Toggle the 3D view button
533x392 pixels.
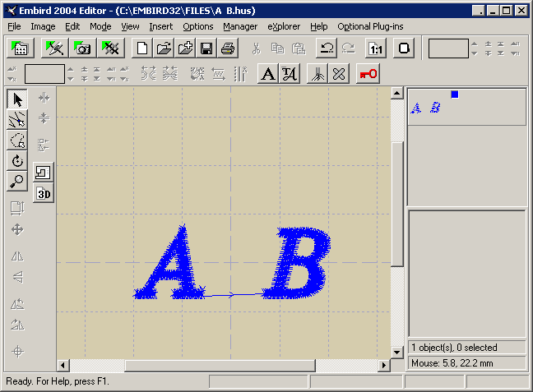point(44,194)
